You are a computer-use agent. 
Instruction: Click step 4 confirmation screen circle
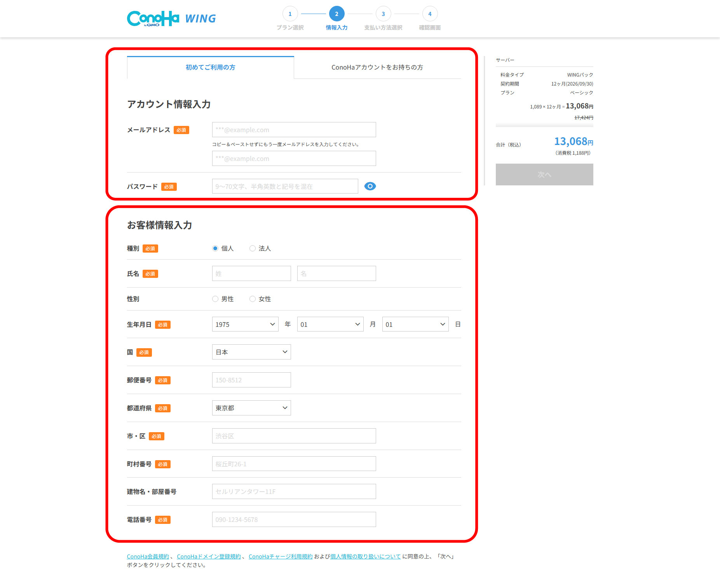point(430,14)
